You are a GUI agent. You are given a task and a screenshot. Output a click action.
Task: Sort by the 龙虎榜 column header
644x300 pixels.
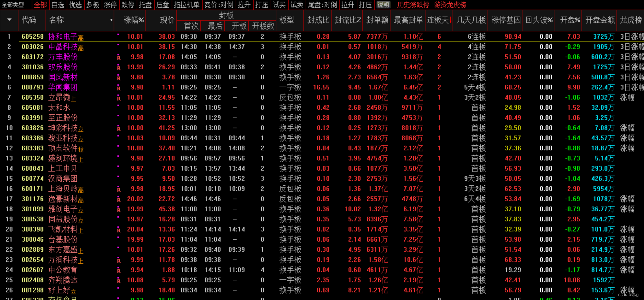(x=631, y=20)
